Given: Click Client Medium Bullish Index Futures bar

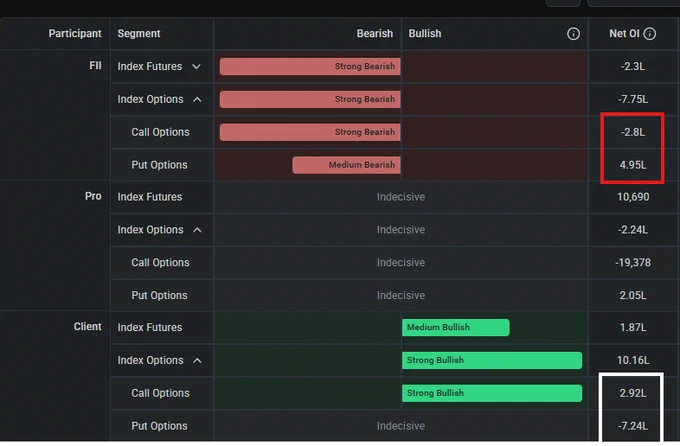Looking at the screenshot, I should pyautogui.click(x=456, y=327).
